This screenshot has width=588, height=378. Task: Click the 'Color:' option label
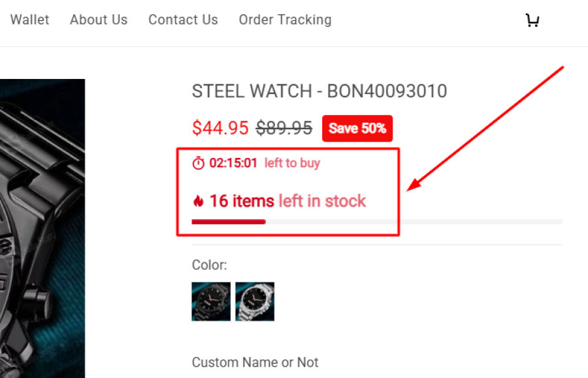coord(209,265)
